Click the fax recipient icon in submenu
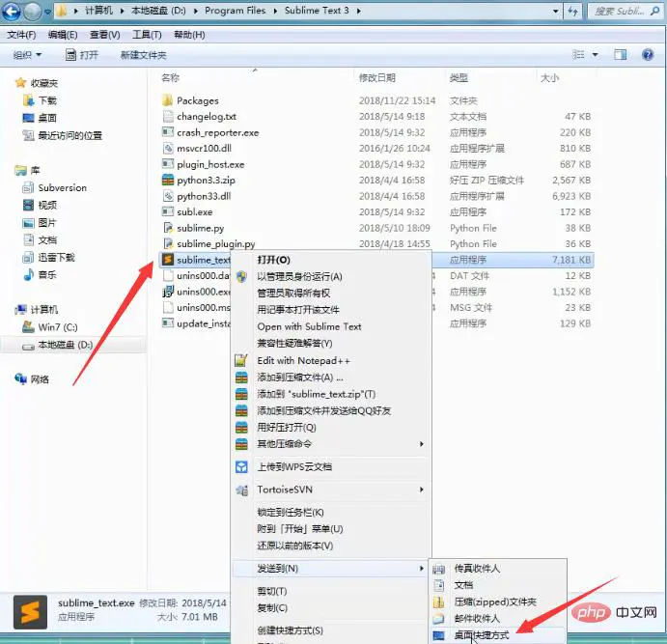This screenshot has width=667, height=644. [x=438, y=569]
